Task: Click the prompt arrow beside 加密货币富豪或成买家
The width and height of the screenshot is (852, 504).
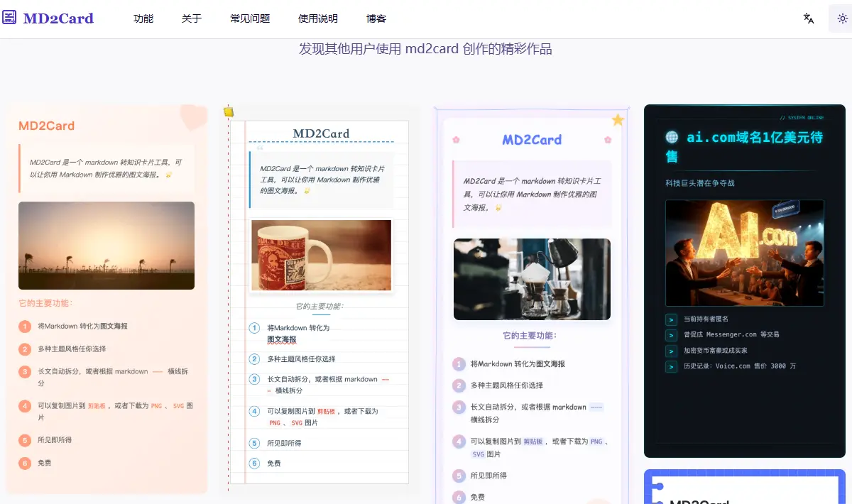Action: [671, 351]
